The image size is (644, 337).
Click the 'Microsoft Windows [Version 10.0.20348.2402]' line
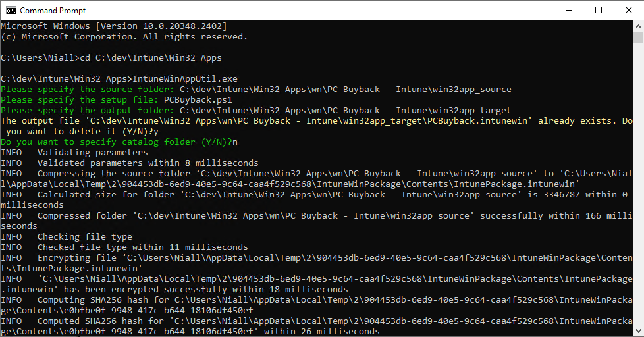(114, 26)
